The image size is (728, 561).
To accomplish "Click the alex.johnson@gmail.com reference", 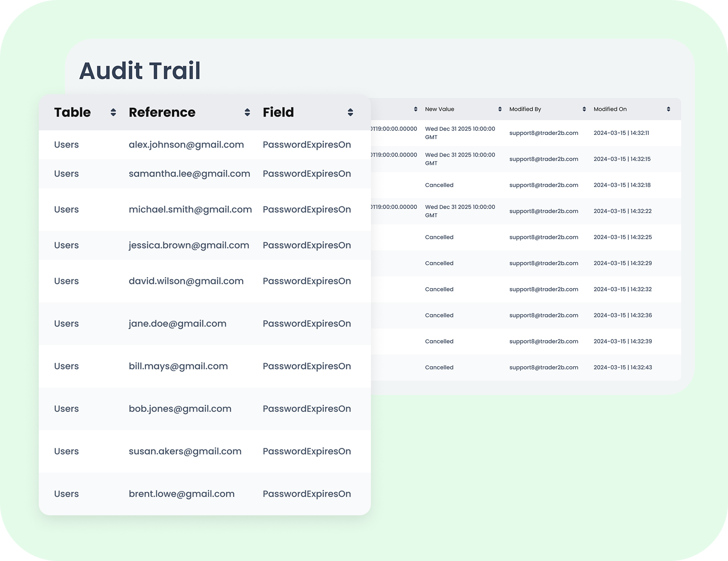I will click(186, 145).
